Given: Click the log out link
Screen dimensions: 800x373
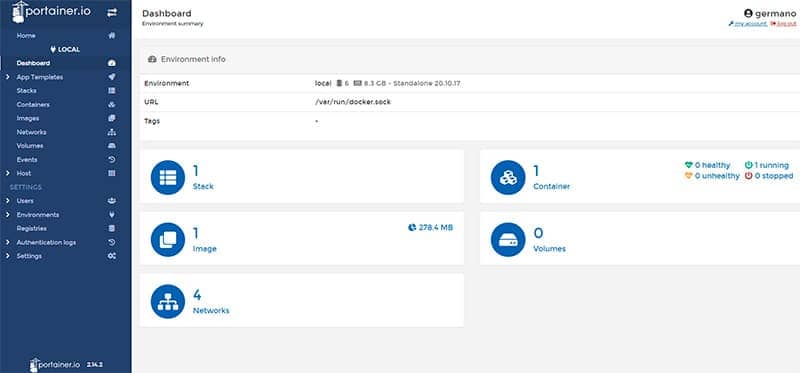Looking at the screenshot, I should (x=783, y=24).
